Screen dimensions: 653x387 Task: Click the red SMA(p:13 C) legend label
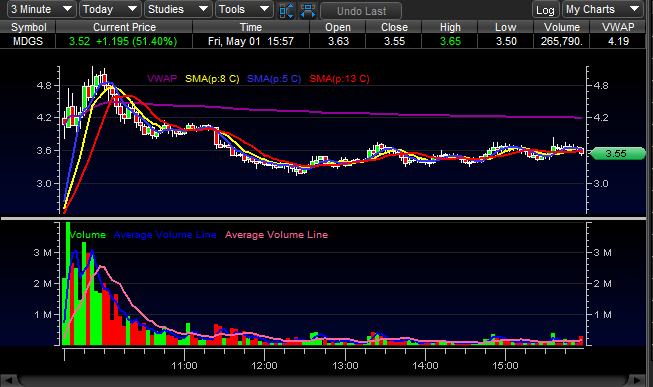339,78
